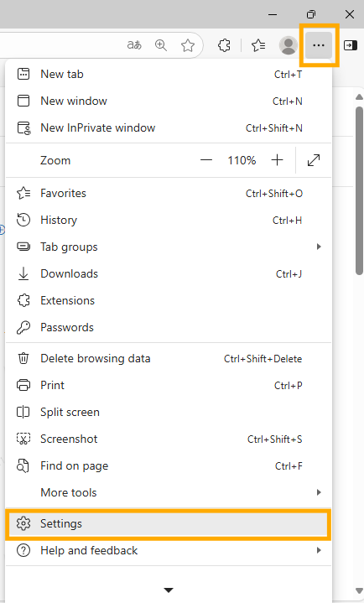
Task: Open Favorites from the menu
Action: click(169, 193)
